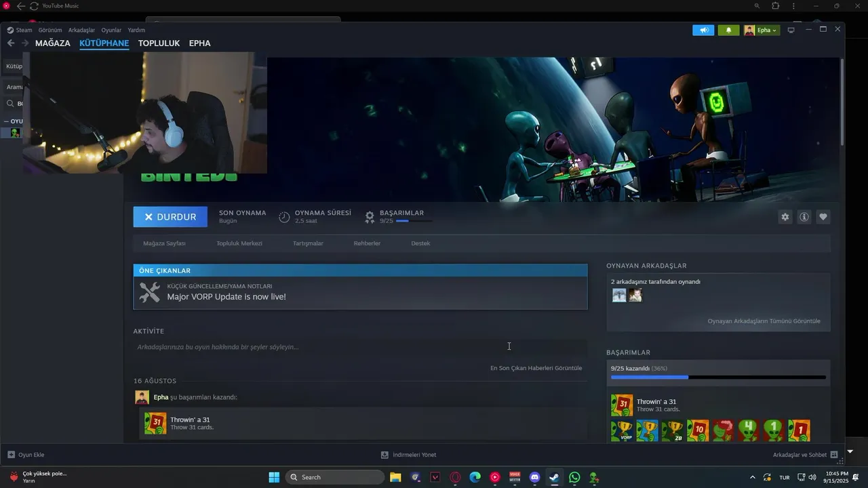This screenshot has width=868, height=488.
Task: Open the Steam menu
Action: [x=20, y=30]
